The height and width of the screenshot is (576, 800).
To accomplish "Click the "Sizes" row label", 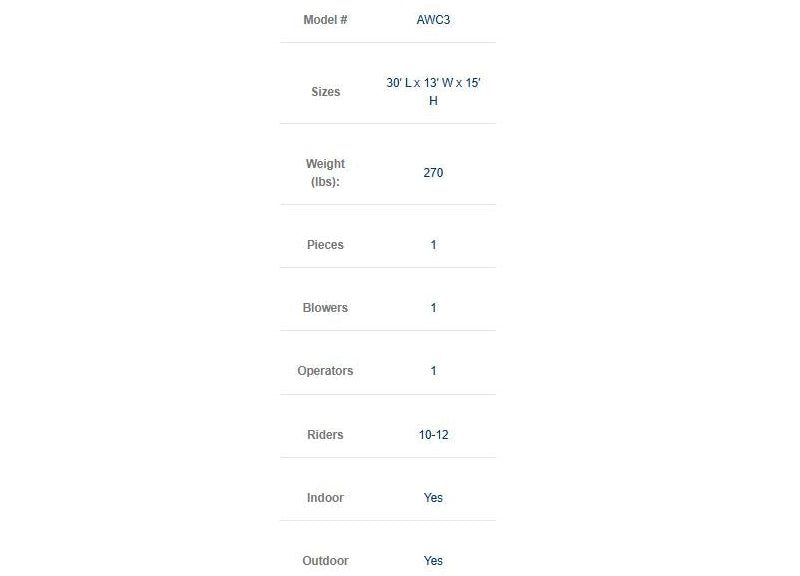I will pyautogui.click(x=325, y=92).
